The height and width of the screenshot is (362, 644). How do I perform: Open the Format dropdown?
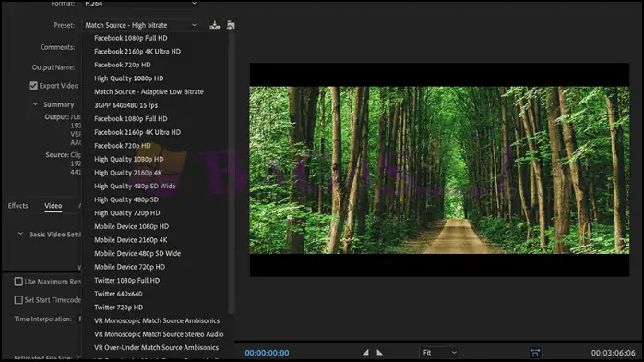tap(140, 4)
